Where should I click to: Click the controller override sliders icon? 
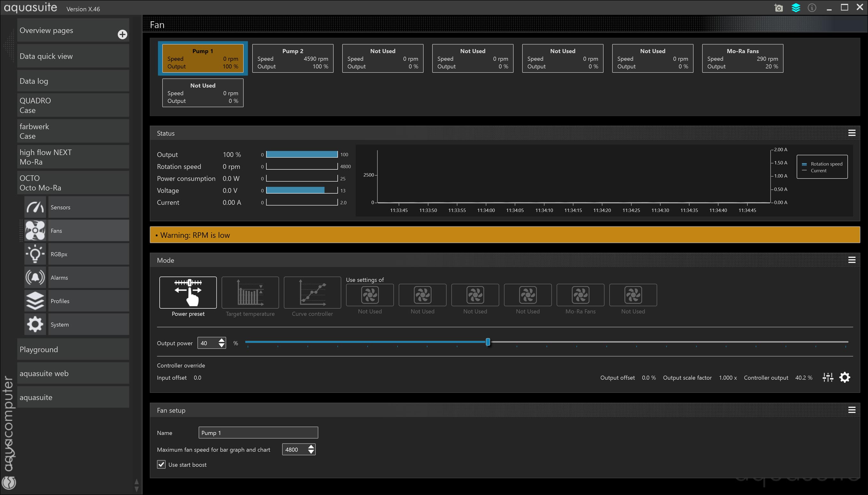click(827, 377)
